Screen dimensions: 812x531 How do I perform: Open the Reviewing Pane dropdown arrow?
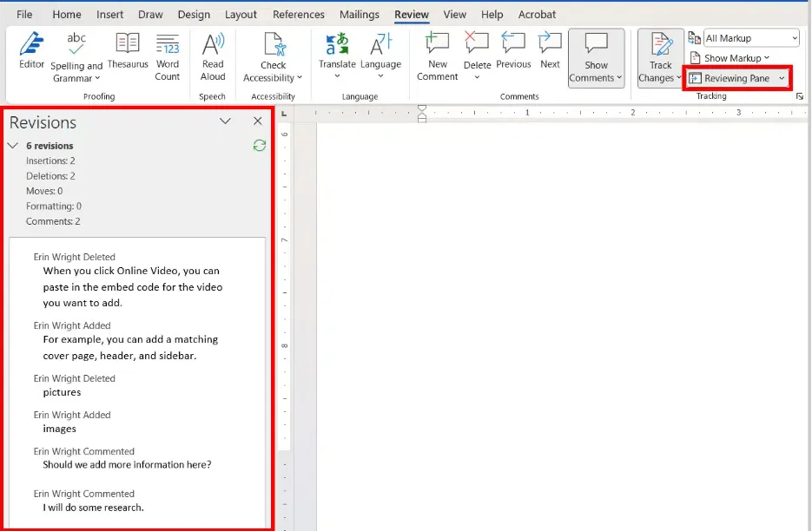[x=782, y=78]
